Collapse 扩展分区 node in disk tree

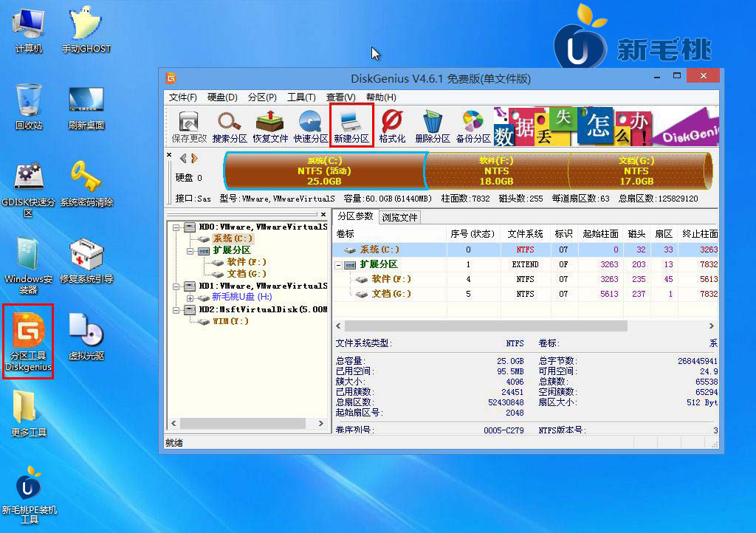pos(190,251)
